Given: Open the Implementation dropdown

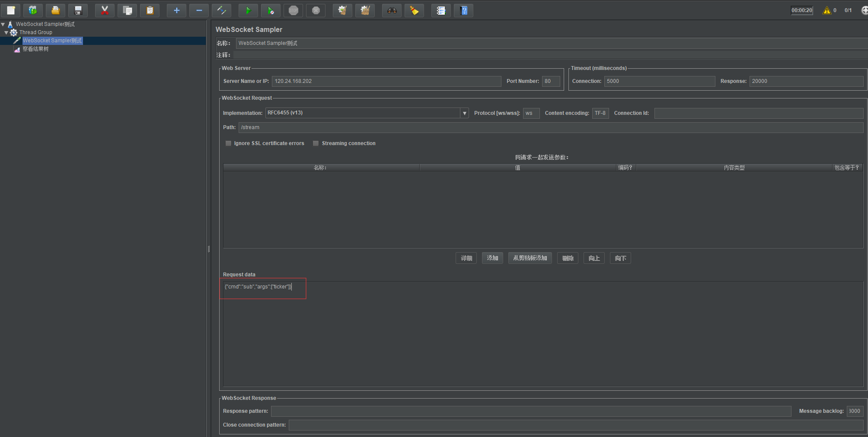Looking at the screenshot, I should [464, 113].
